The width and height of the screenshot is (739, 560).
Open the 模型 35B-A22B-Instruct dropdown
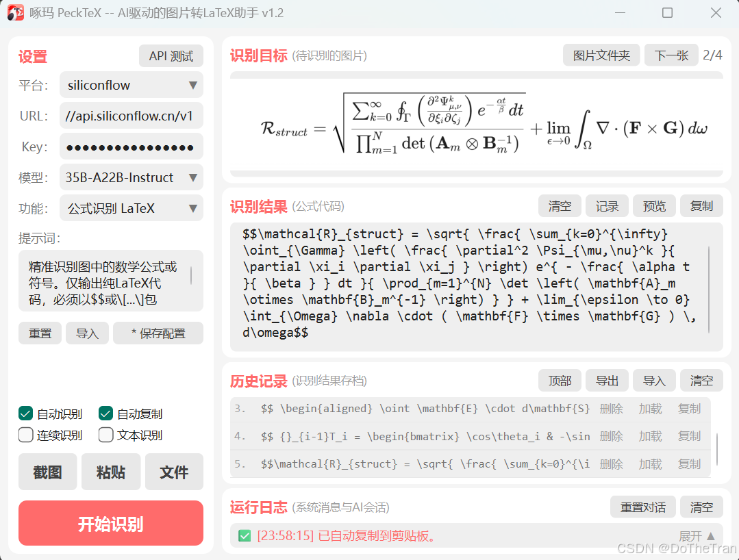131,177
